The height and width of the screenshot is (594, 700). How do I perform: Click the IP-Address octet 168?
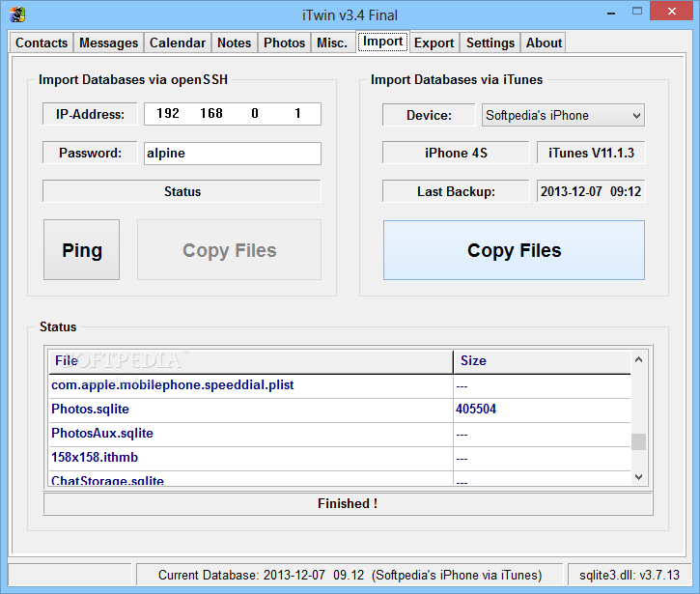(x=211, y=113)
